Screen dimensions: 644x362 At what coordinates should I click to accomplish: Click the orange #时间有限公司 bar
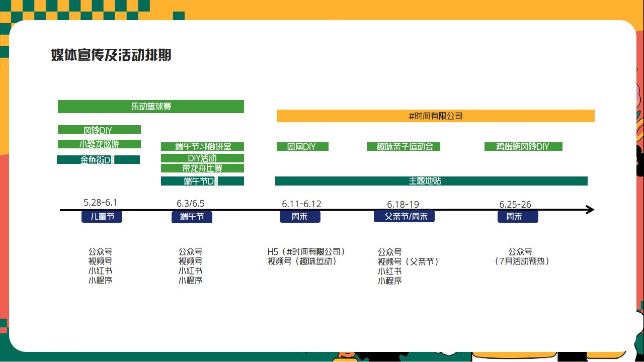point(436,116)
